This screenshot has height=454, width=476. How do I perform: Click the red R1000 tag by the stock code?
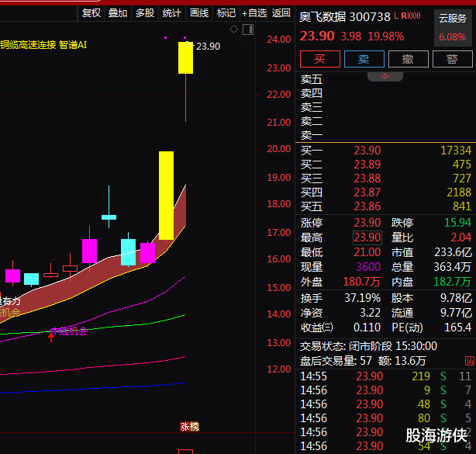411,16
